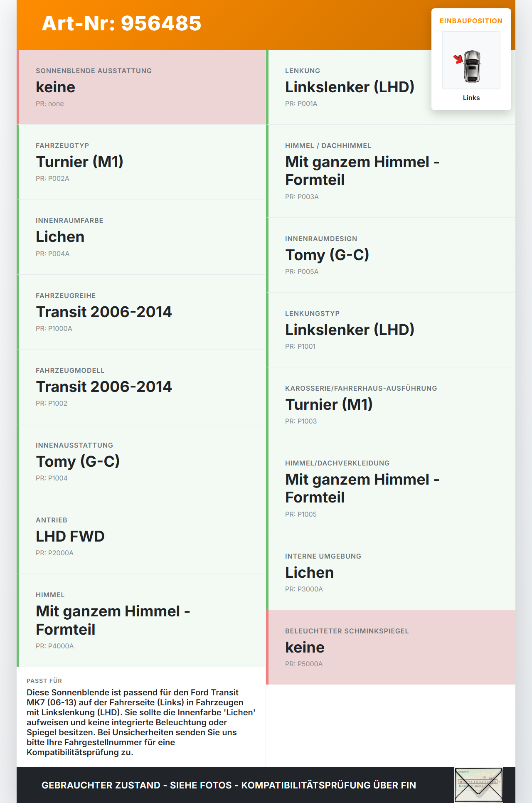Click the EINBAUPOSITION label

click(x=471, y=21)
